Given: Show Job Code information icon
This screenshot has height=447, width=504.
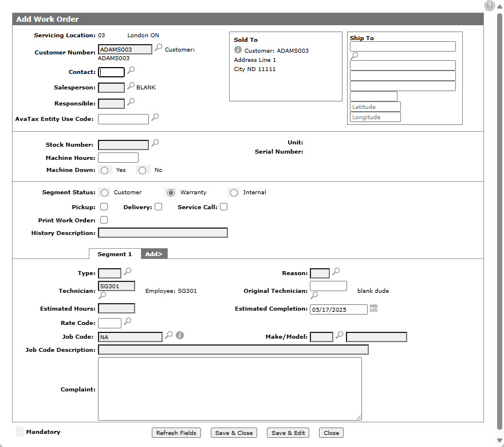Looking at the screenshot, I should pyautogui.click(x=180, y=335).
